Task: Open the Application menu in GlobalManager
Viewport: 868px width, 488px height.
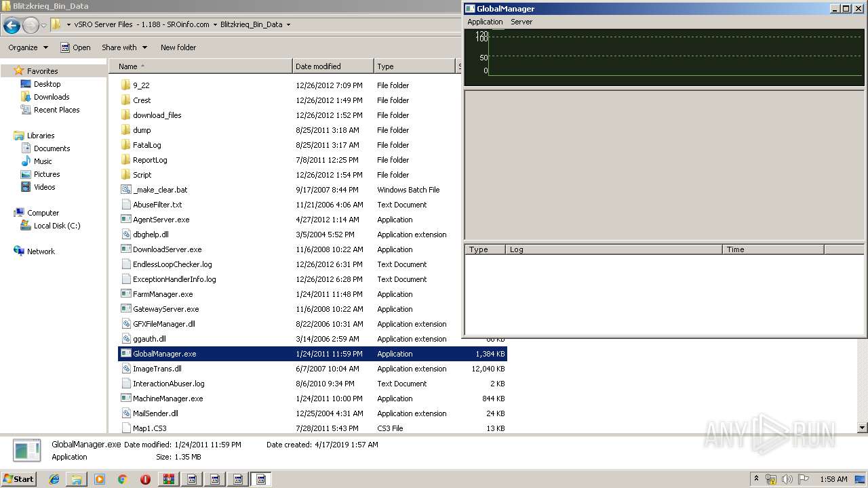Action: coord(485,22)
